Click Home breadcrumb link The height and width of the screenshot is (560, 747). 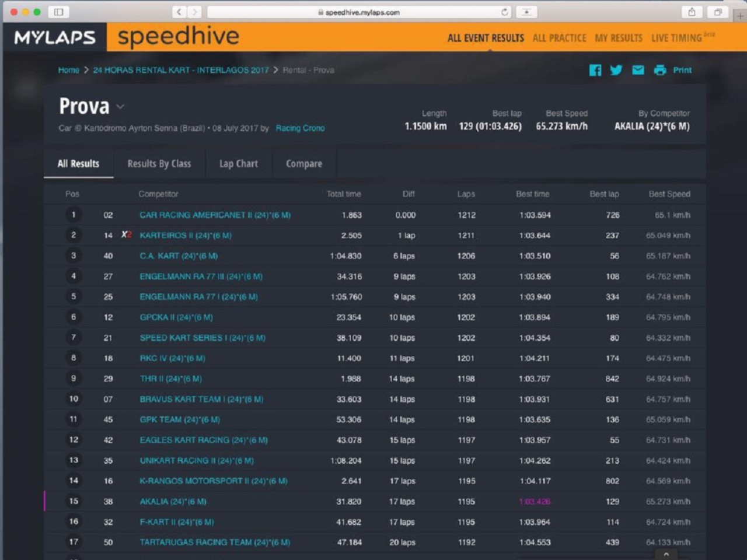pyautogui.click(x=68, y=70)
